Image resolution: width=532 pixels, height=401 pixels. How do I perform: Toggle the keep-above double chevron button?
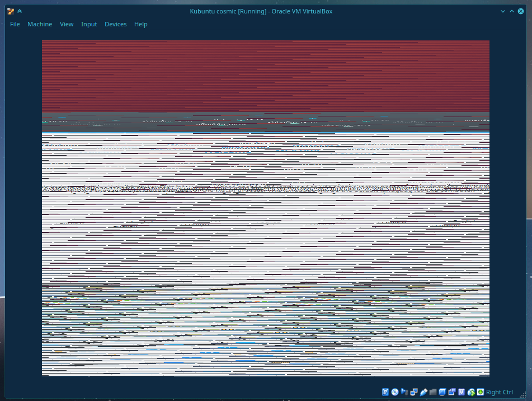(x=20, y=11)
